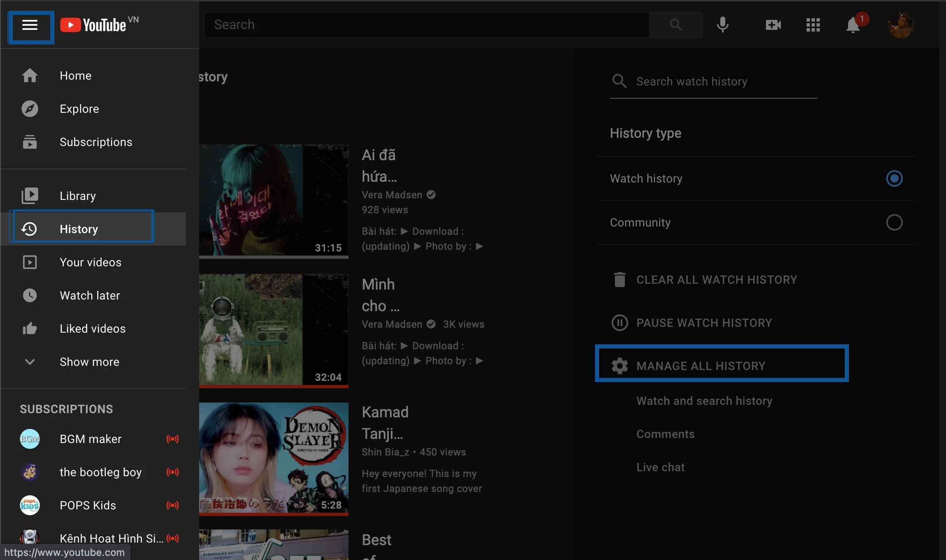
Task: Click POPS Kids live indicator
Action: (x=173, y=505)
